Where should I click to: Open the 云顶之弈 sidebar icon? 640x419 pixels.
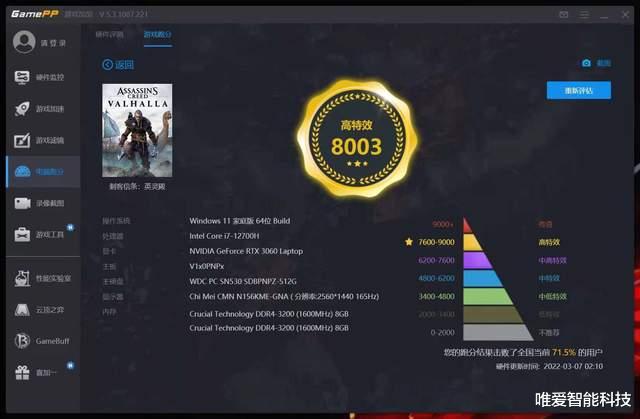pyautogui.click(x=22, y=310)
